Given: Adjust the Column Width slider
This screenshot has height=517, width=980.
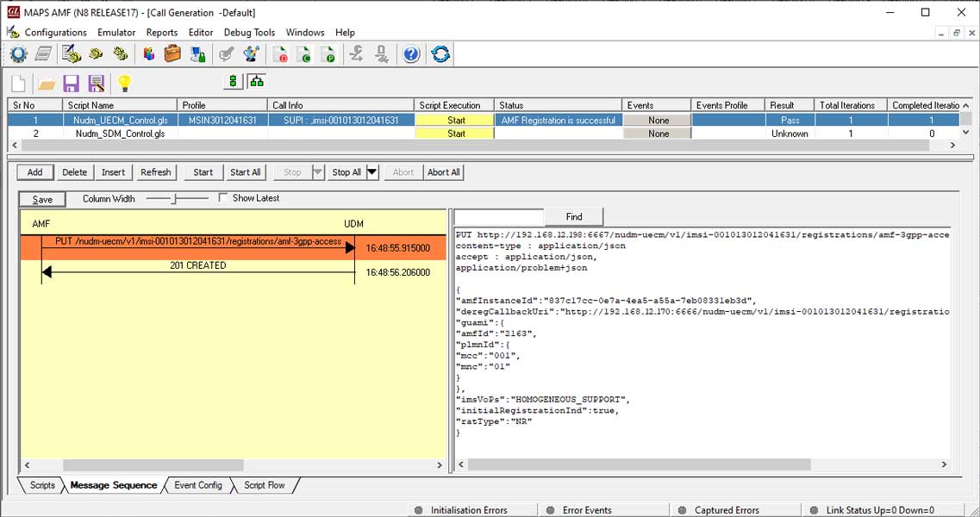Looking at the screenshot, I should (x=175, y=198).
